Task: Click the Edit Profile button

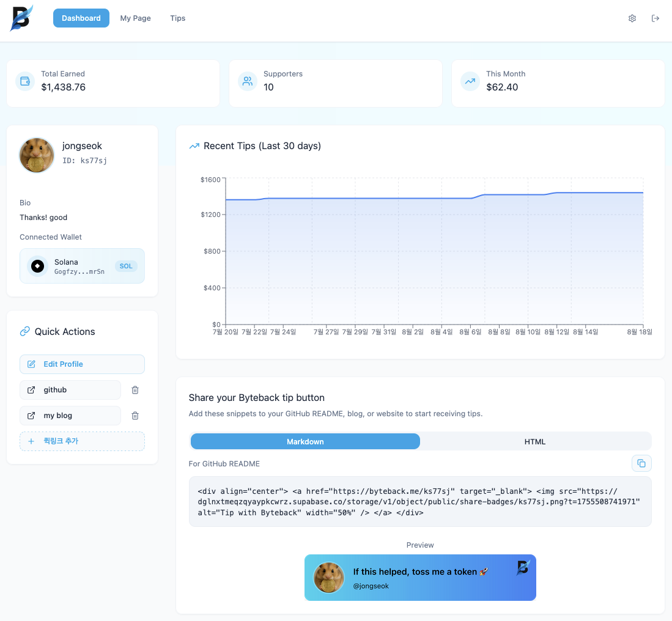Action: click(82, 364)
